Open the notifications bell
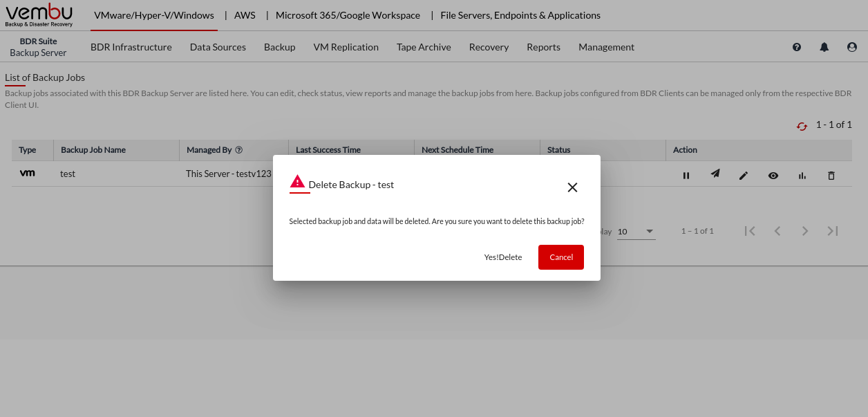Image resolution: width=868 pixels, height=417 pixels. [x=824, y=47]
